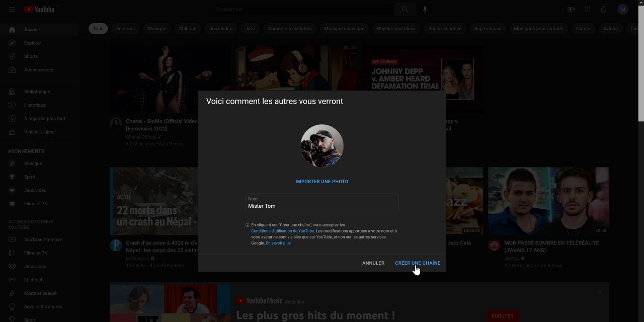
Task: Open Conditions d'utilisation de YouTube link
Action: point(282,231)
